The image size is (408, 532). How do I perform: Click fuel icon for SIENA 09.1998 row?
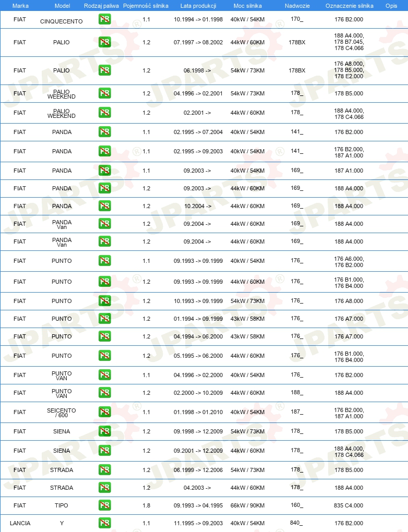104,431
